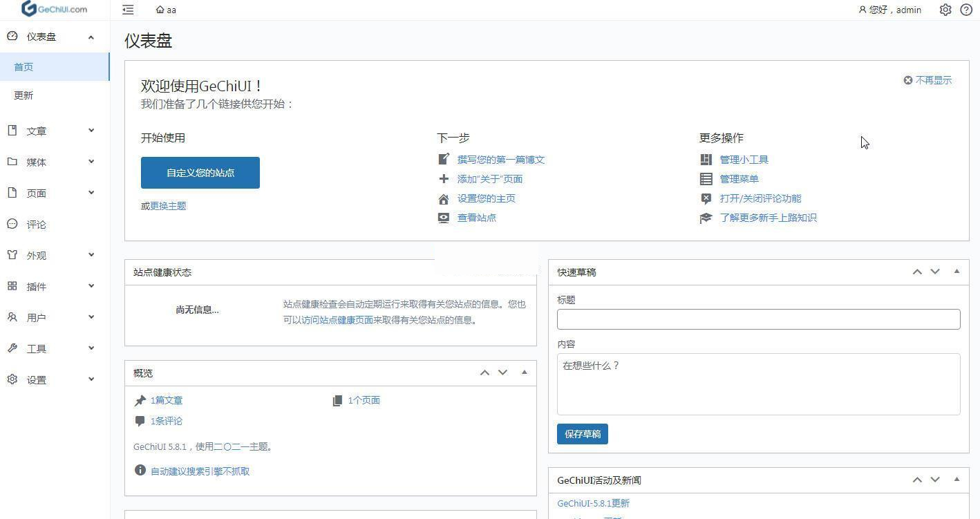980x519 pixels.
Task: Open the help question mark icon
Action: [966, 10]
